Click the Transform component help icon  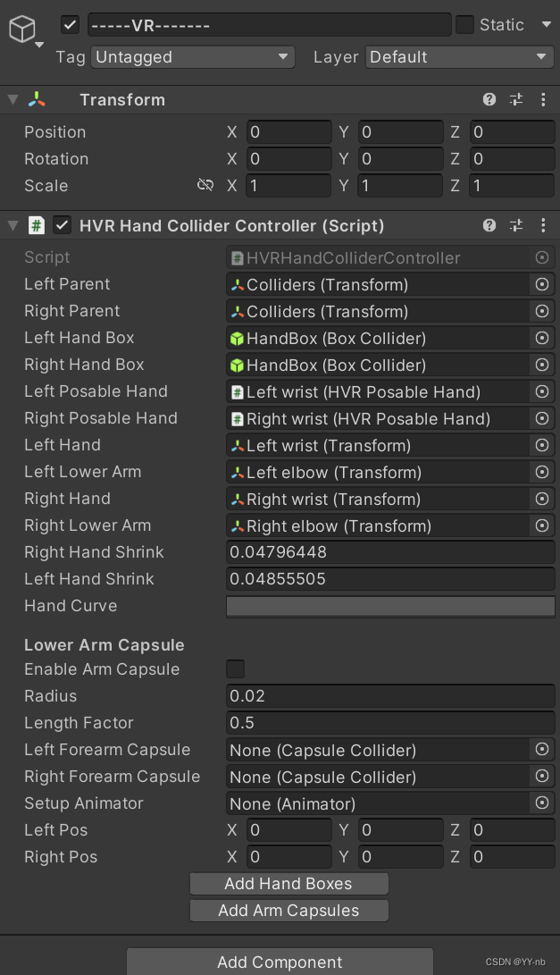coord(489,100)
